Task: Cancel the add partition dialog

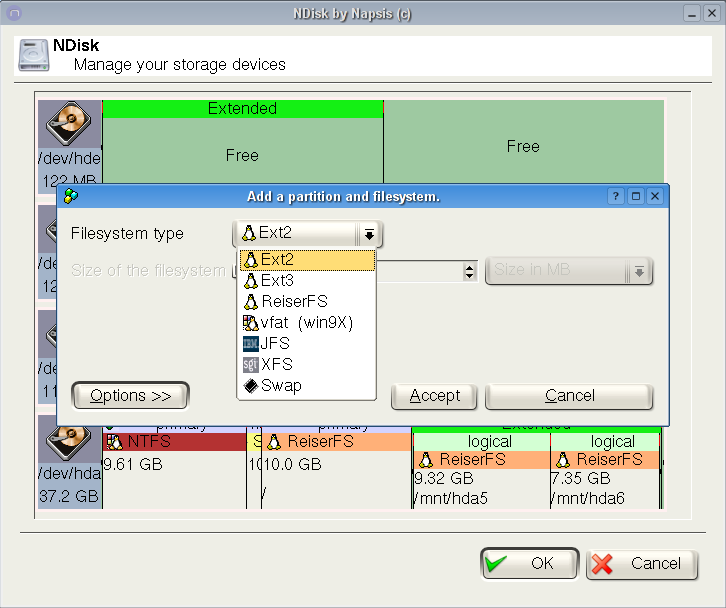Action: (569, 396)
